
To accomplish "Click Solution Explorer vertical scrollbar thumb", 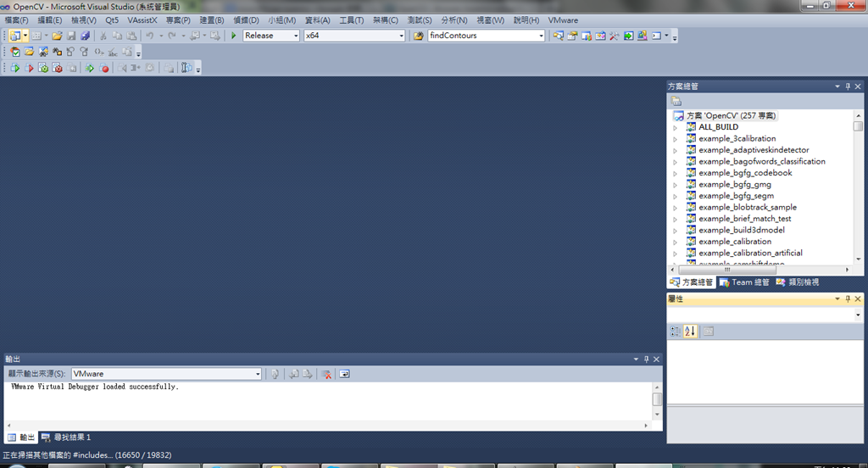I will [858, 126].
